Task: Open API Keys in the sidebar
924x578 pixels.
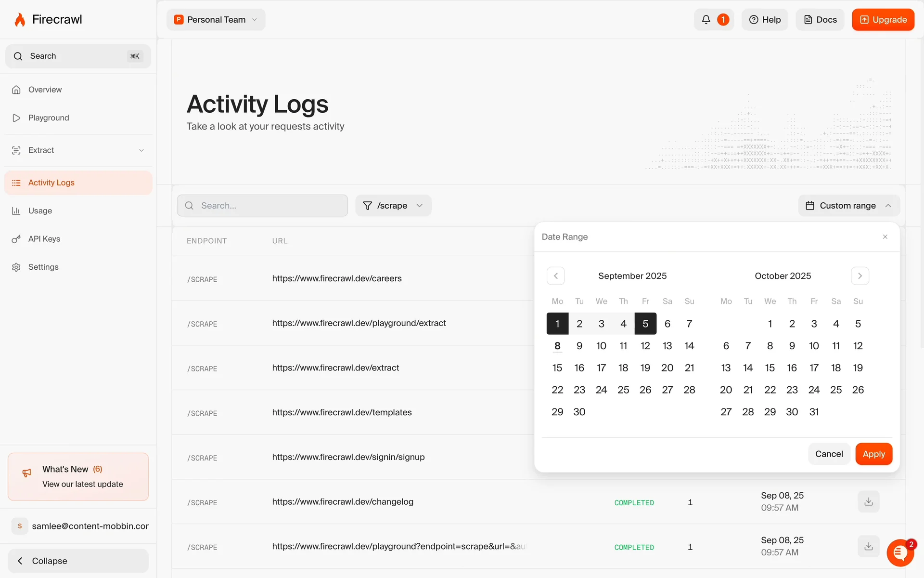Action: tap(44, 239)
